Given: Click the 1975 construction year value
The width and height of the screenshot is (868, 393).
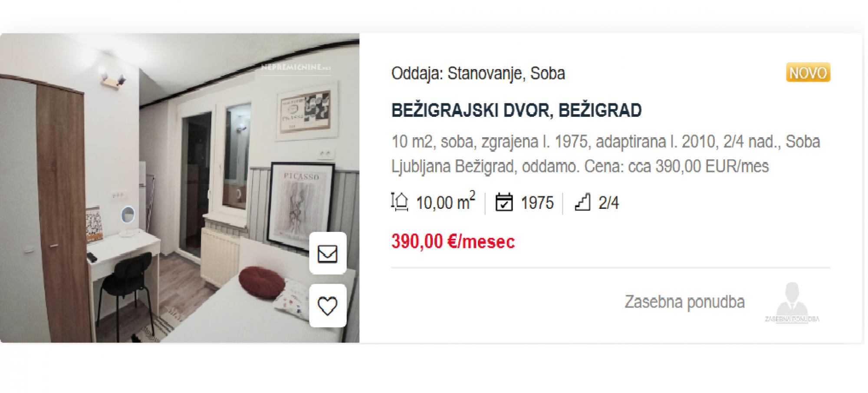Looking at the screenshot, I should [537, 203].
